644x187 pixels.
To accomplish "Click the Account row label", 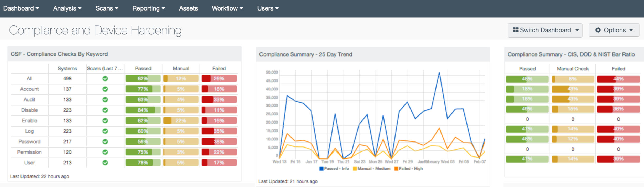I will click(29, 89).
